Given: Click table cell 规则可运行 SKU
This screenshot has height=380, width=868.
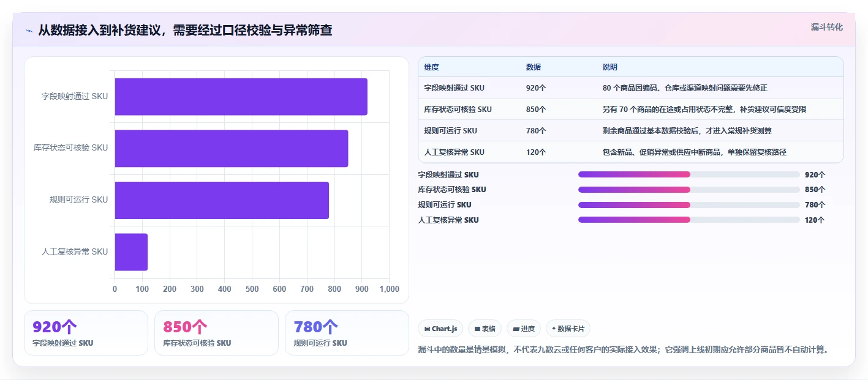Looking at the screenshot, I should pos(450,131).
